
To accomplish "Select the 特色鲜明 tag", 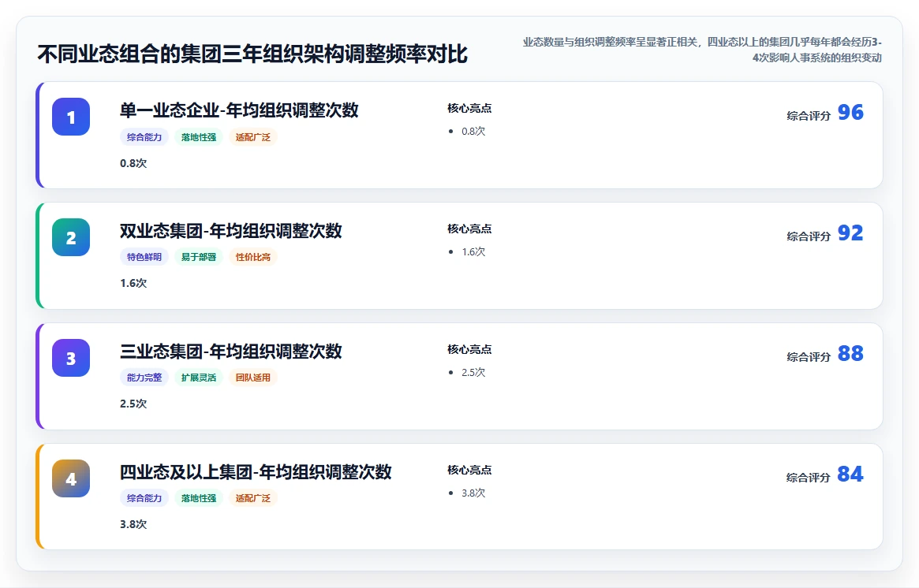I will tap(144, 257).
